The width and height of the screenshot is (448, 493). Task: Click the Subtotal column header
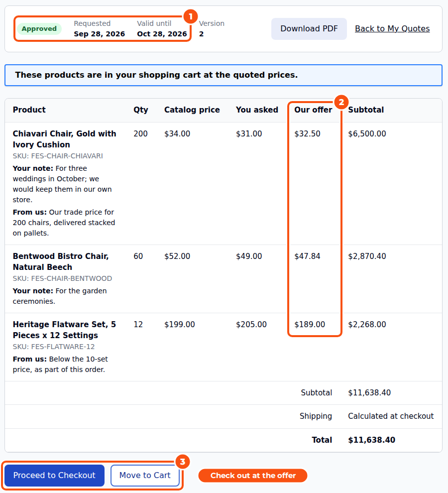point(366,110)
